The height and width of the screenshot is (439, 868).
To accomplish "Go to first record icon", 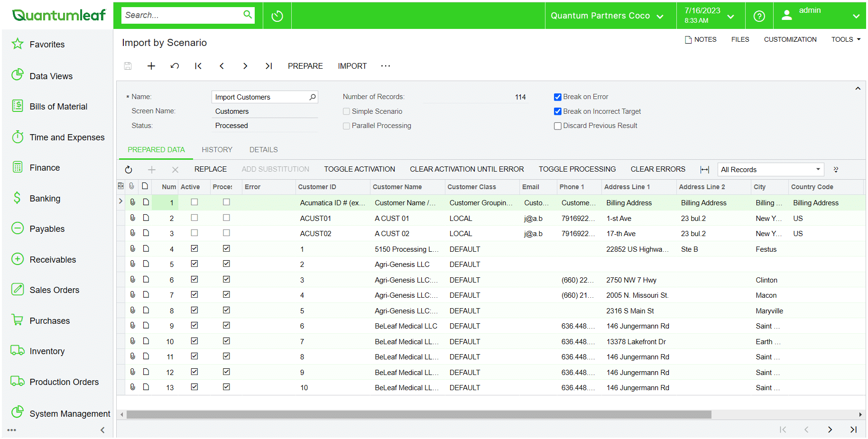I will coord(198,66).
